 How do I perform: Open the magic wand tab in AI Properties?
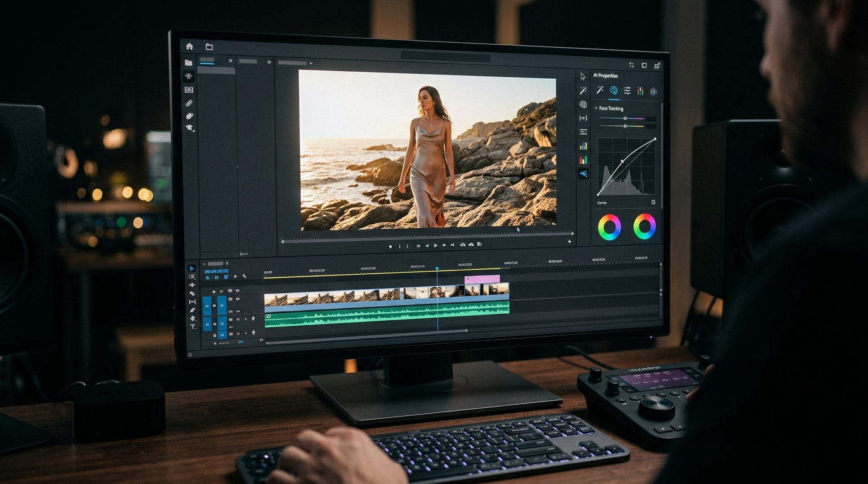[x=600, y=90]
